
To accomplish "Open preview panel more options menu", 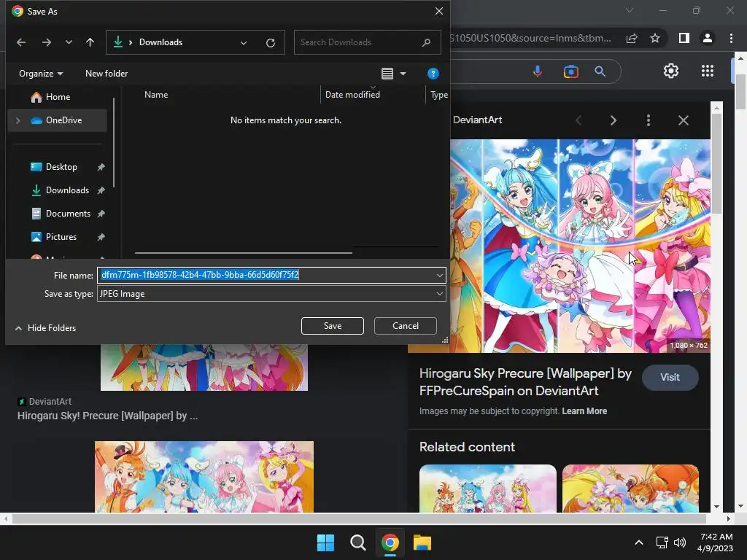I will (648, 120).
